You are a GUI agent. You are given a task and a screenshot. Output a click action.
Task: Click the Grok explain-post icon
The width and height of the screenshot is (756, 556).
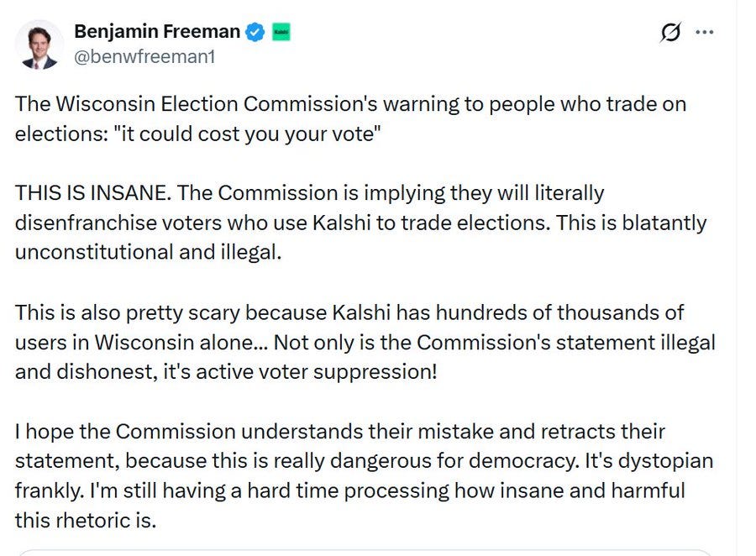pyautogui.click(x=670, y=32)
